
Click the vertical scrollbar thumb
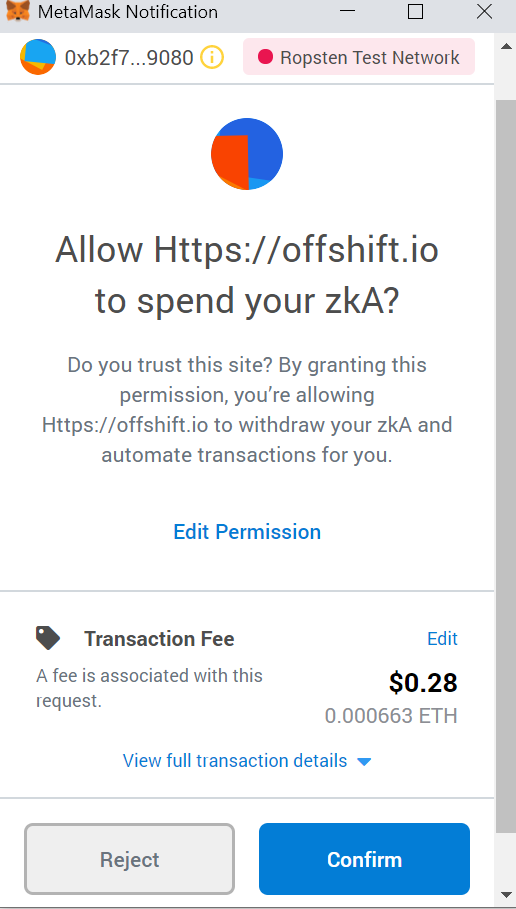click(506, 467)
